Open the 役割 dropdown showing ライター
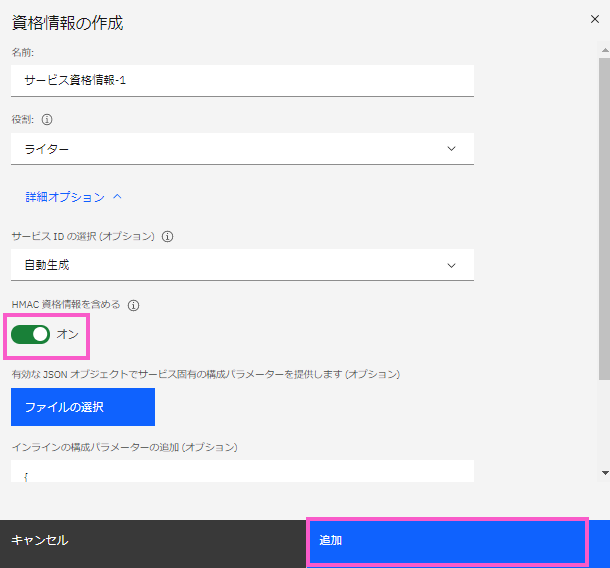The width and height of the screenshot is (610, 568). pos(240,149)
